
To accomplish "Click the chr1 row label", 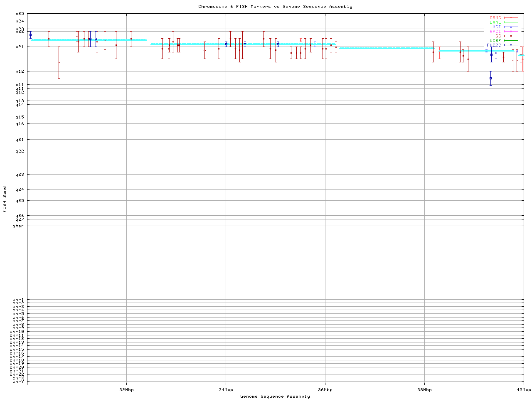I will (18, 300).
